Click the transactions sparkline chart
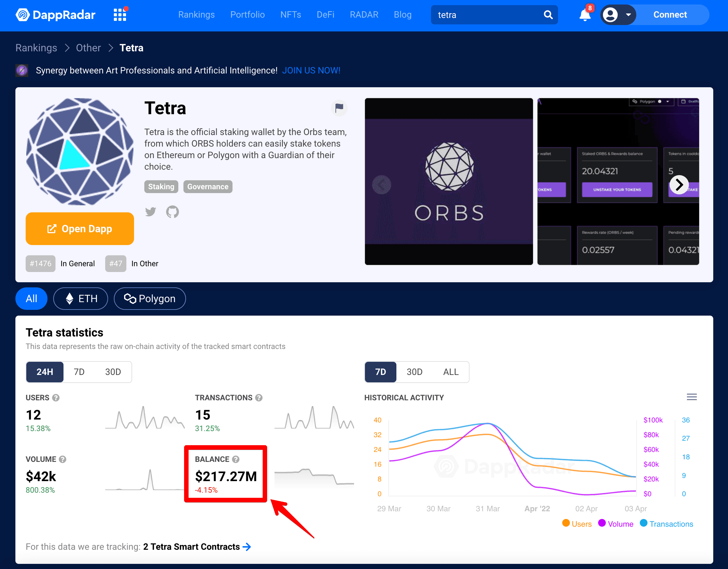Screen dimensions: 728x569 [314, 417]
